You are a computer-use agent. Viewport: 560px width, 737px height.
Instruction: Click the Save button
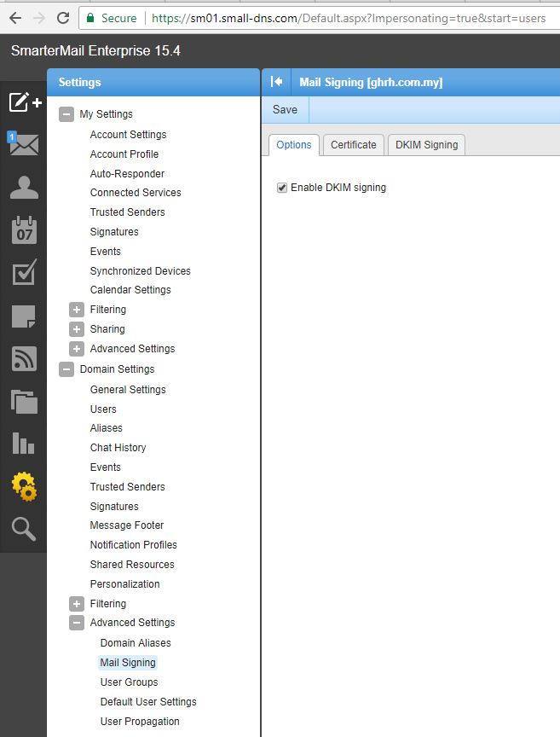click(285, 109)
